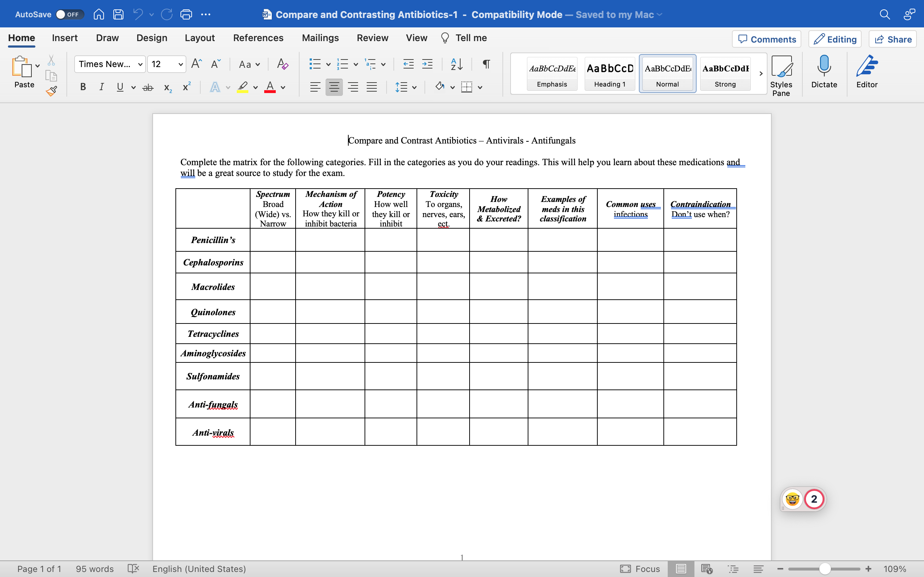This screenshot has width=924, height=577.
Task: Switch to the References tab
Action: 258,38
